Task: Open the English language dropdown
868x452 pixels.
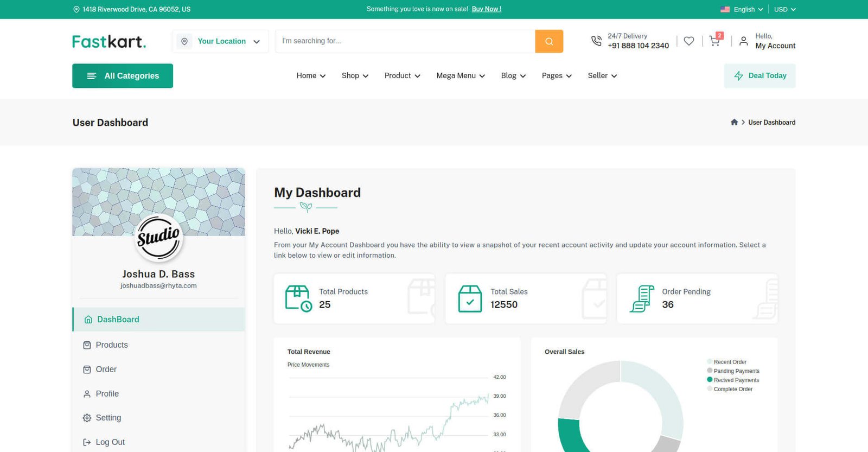Action: point(742,9)
